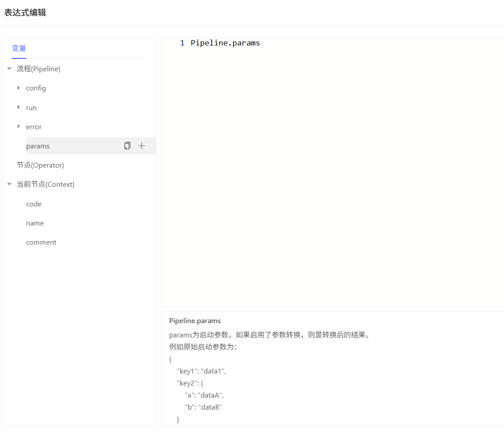Viewport: 504px width, 435px height.
Task: Select the config label in tree
Action: [36, 88]
